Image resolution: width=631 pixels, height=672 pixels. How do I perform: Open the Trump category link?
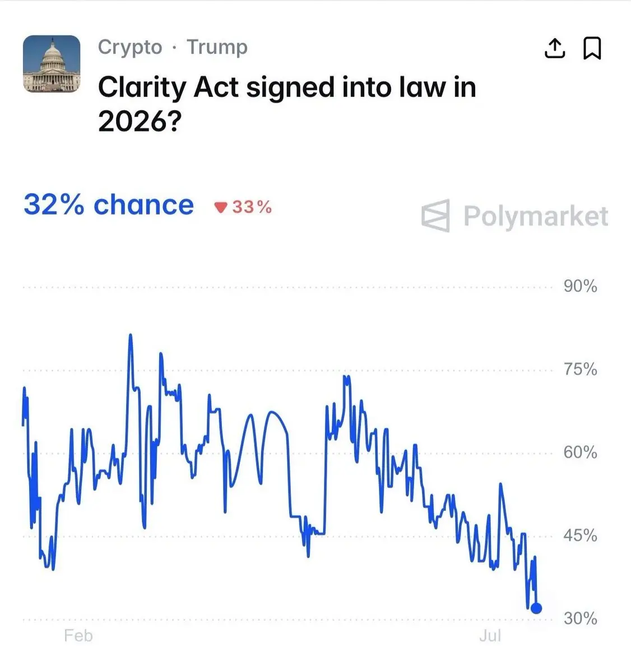(x=217, y=48)
